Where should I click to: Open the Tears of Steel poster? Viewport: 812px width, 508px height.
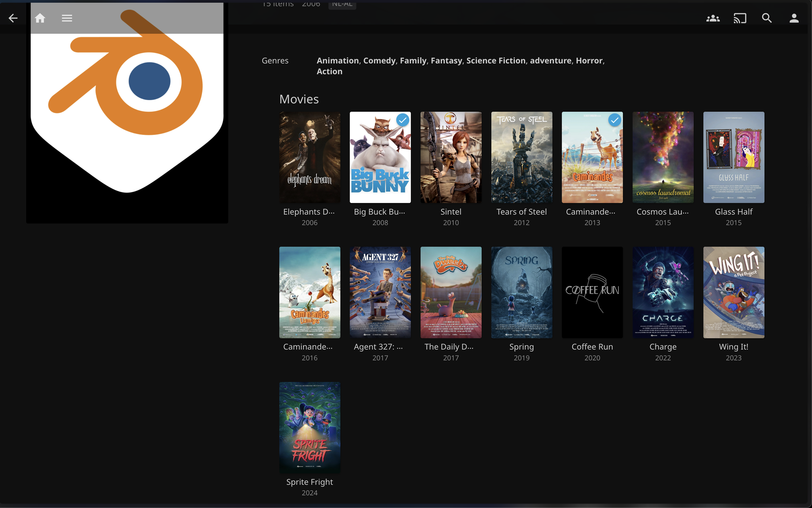[522, 157]
